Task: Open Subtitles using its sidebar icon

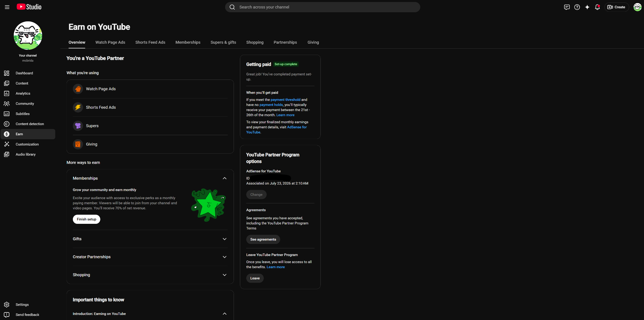Action: (x=7, y=114)
